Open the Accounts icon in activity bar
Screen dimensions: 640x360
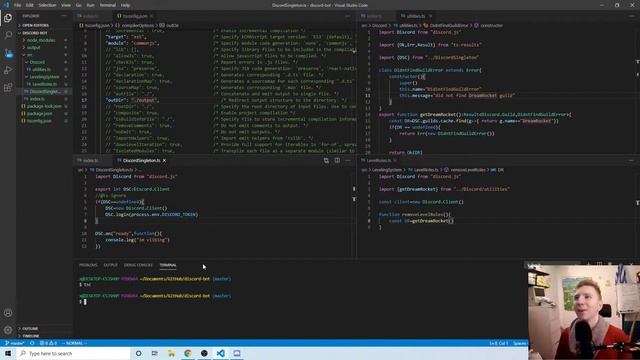click(x=8, y=313)
